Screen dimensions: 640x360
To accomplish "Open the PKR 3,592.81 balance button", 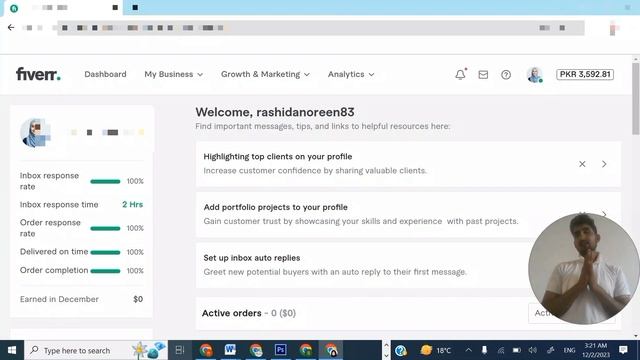I will [x=585, y=74].
